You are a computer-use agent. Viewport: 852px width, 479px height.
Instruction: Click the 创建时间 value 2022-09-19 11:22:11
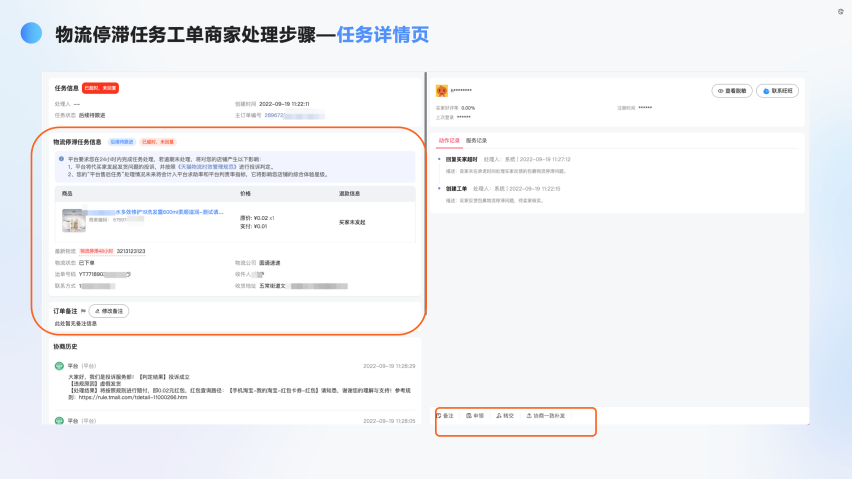(284, 104)
